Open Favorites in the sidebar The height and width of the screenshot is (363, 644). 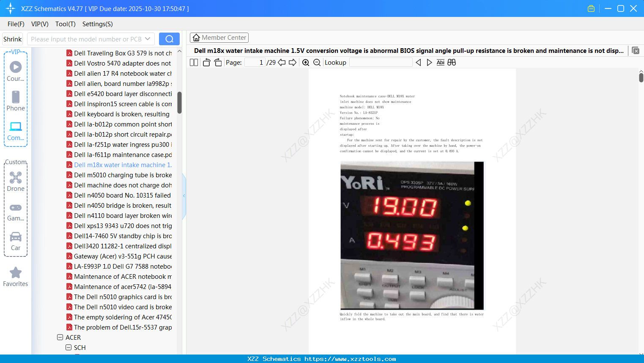click(16, 277)
